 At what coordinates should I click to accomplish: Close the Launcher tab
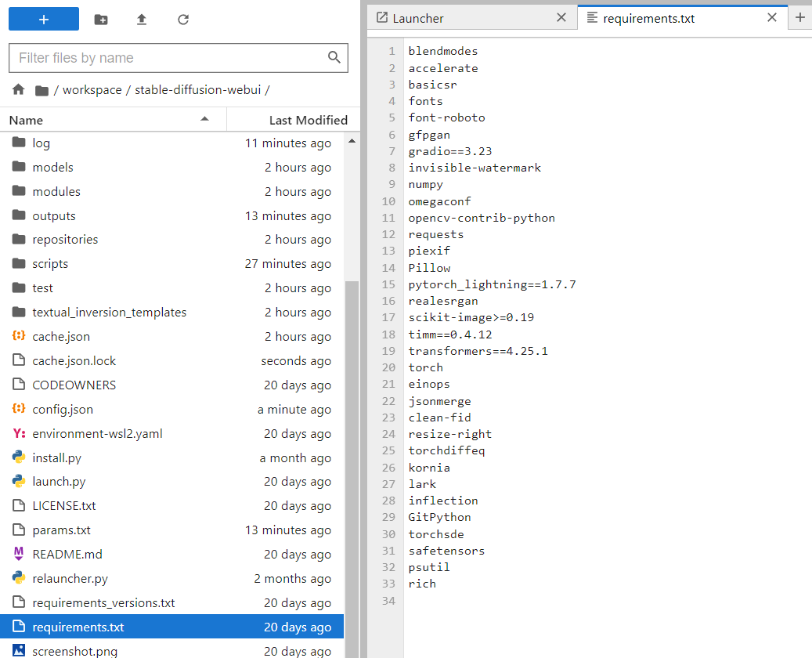(x=561, y=17)
